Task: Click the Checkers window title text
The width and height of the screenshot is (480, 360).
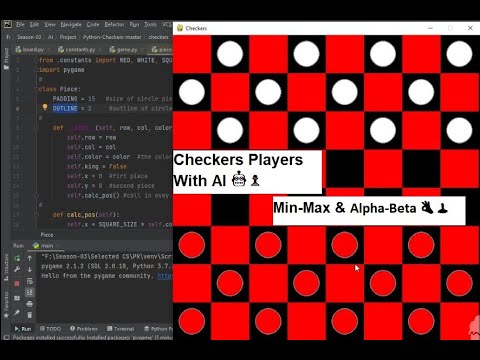Action: (196, 28)
